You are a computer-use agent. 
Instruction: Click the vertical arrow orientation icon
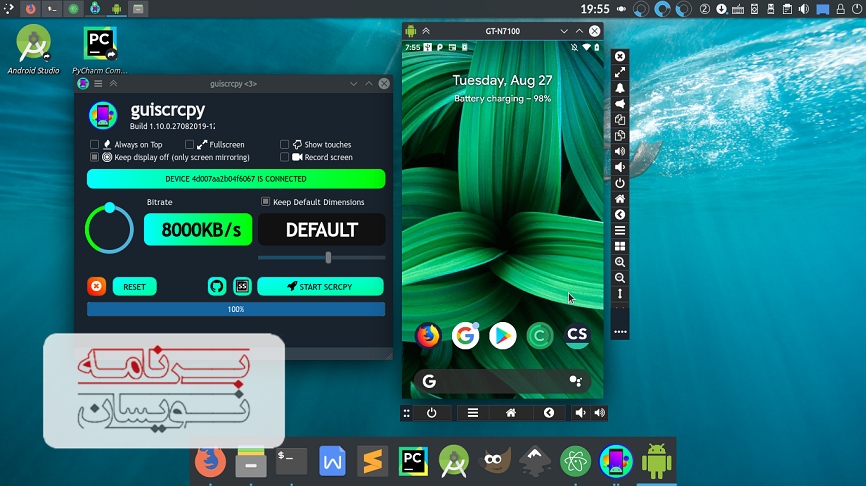coord(620,294)
